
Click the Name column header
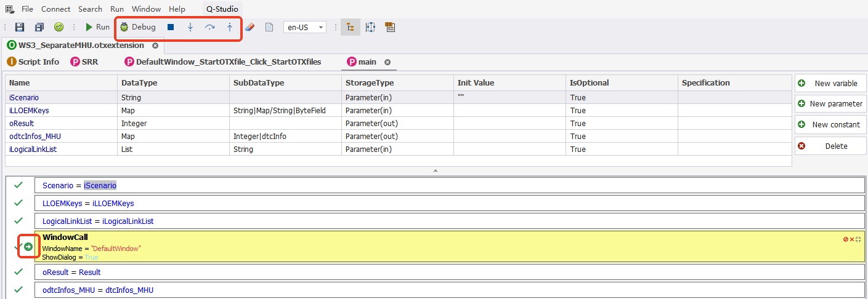tap(61, 82)
